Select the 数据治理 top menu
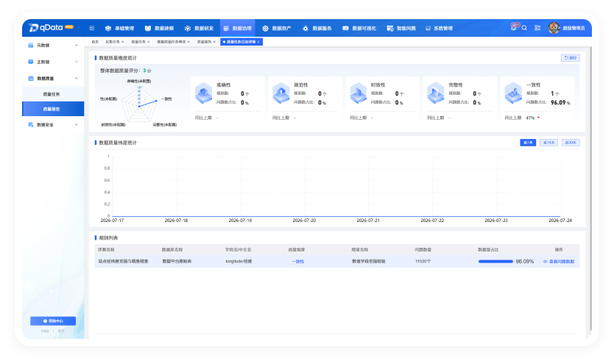614x364 pixels. [238, 28]
